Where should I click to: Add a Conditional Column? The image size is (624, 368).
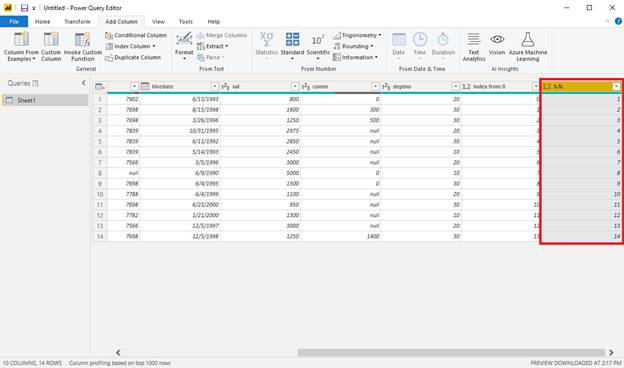tap(136, 35)
